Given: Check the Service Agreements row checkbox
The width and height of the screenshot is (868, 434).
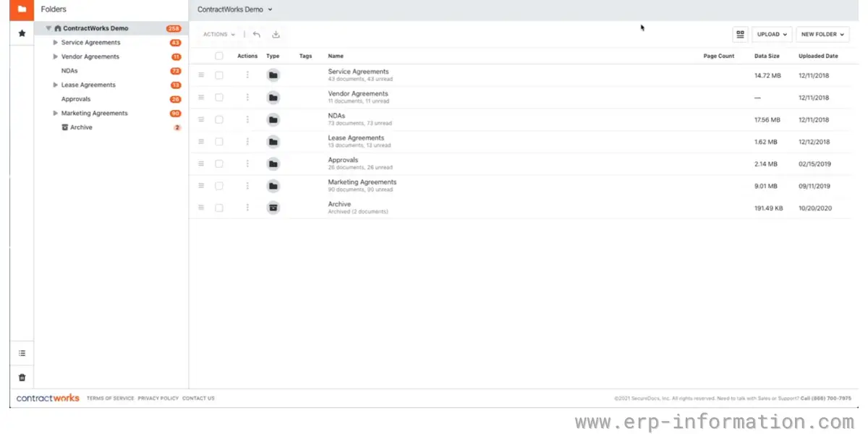Looking at the screenshot, I should tap(219, 75).
